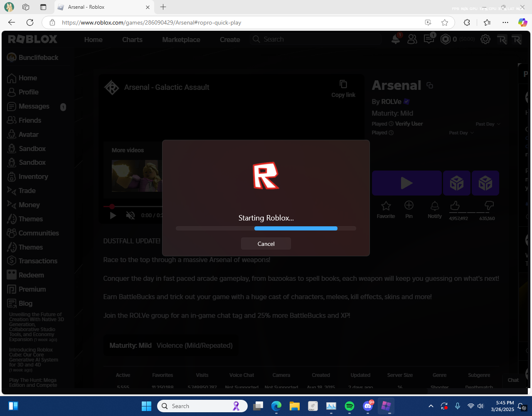
Task: Open Redeem in the left sidebar
Action: click(x=26, y=275)
